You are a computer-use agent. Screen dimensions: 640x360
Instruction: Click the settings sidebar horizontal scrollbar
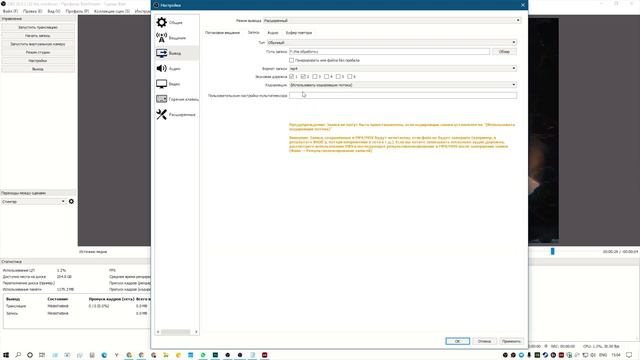(x=177, y=332)
